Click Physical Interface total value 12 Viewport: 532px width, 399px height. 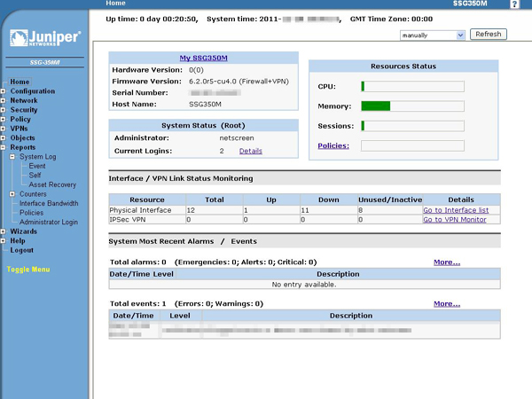pos(191,210)
